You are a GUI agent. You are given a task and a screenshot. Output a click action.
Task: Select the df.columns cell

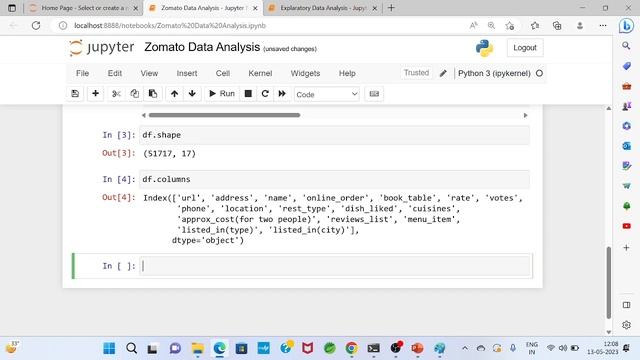click(335, 180)
